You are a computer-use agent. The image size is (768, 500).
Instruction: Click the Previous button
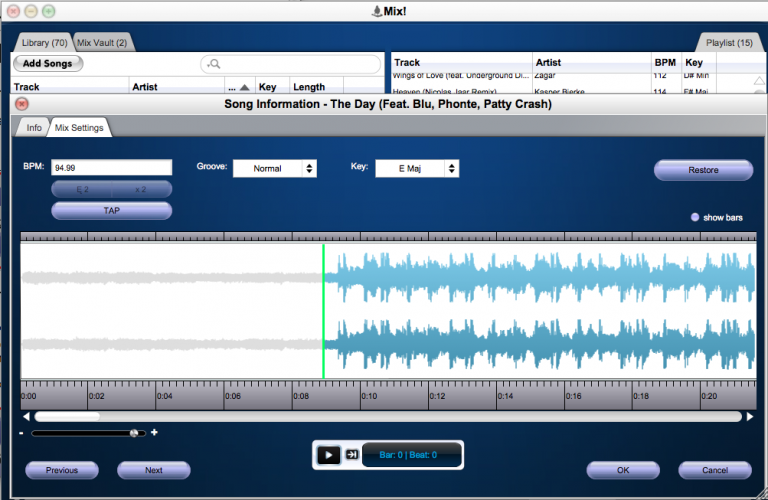(62, 470)
